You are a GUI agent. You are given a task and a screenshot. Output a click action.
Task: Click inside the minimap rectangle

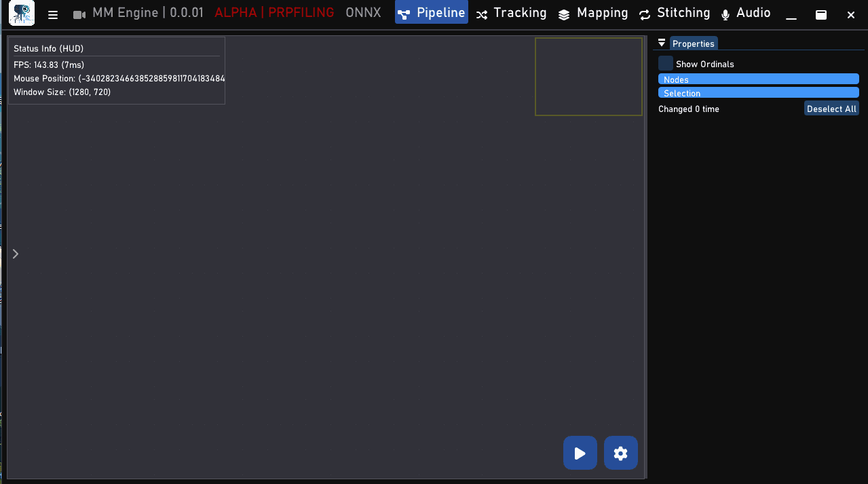tap(588, 77)
